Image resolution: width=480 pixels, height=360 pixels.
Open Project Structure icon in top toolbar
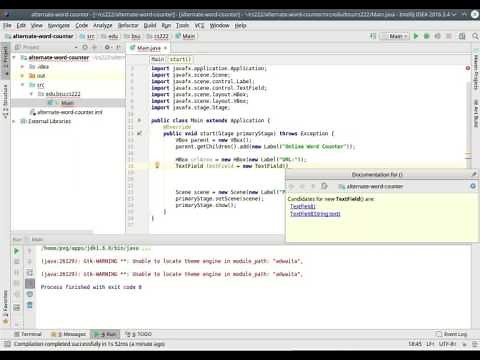(x=462, y=36)
